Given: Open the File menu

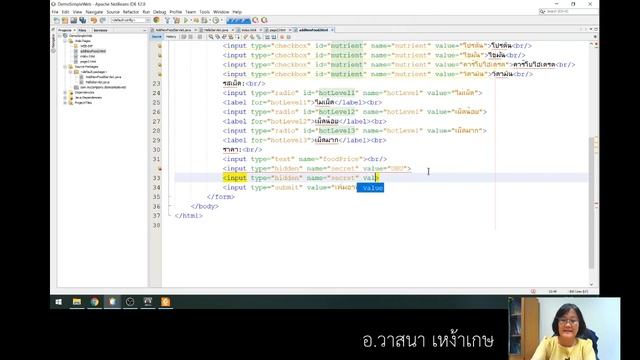Looking at the screenshot, I should (55, 12).
